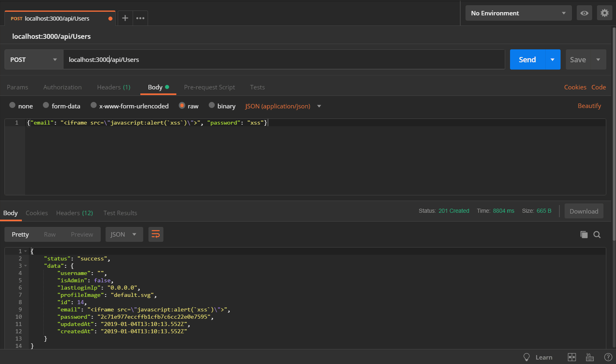Open the POST method dropdown
The image size is (616, 364).
(34, 59)
